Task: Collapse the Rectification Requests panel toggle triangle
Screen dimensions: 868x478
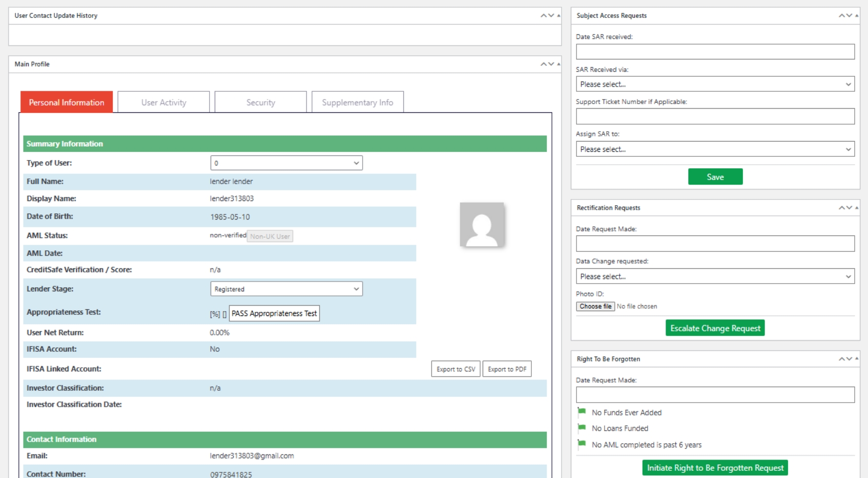Action: (857, 208)
